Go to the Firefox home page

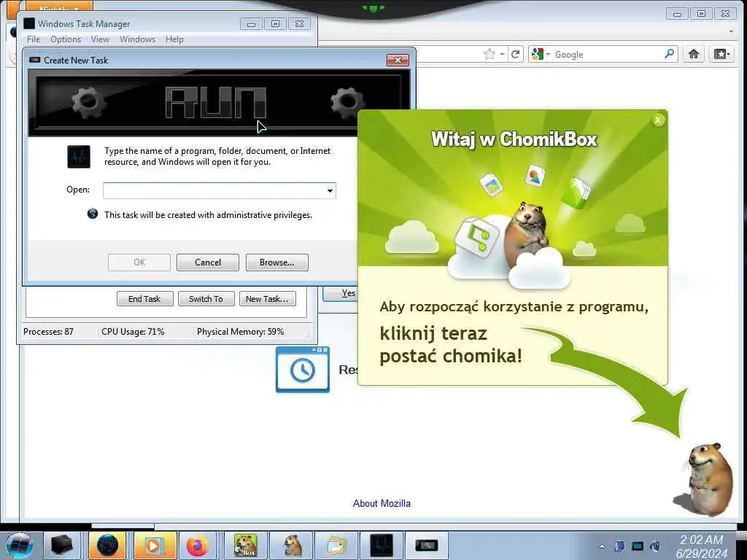click(694, 54)
